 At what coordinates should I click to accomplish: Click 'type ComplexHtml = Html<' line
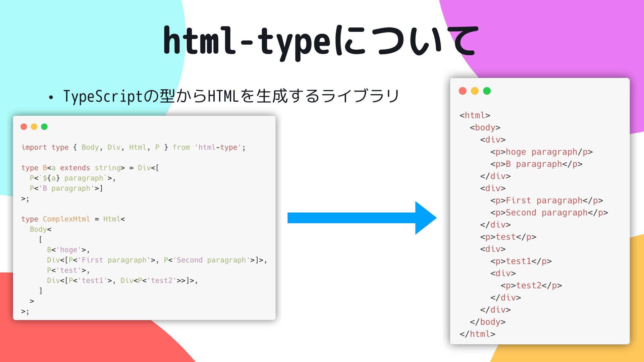[x=73, y=219]
